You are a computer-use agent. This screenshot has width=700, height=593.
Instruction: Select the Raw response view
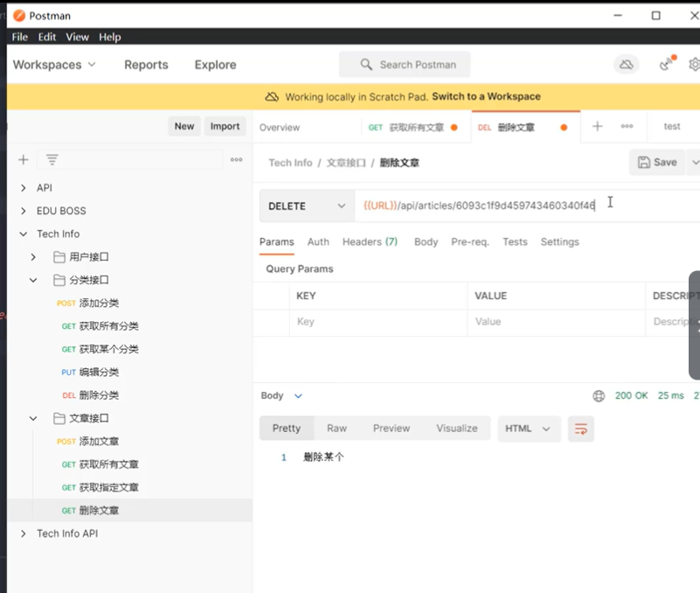[336, 429]
